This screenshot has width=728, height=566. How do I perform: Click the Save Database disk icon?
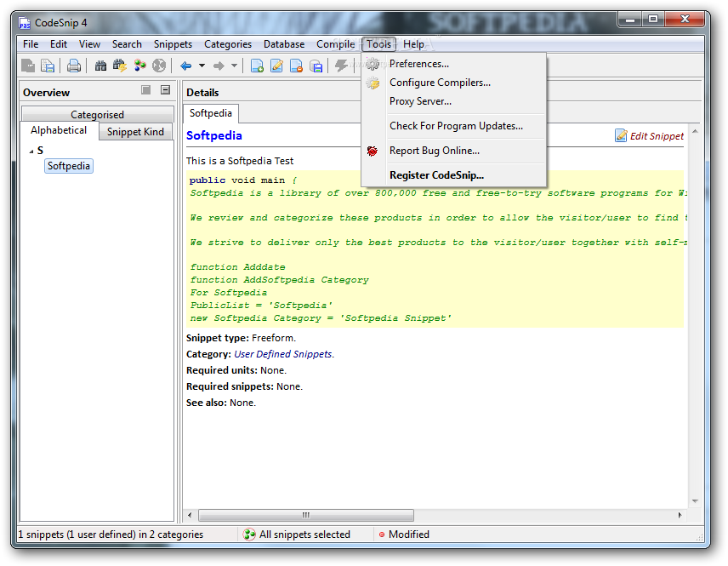click(x=316, y=66)
